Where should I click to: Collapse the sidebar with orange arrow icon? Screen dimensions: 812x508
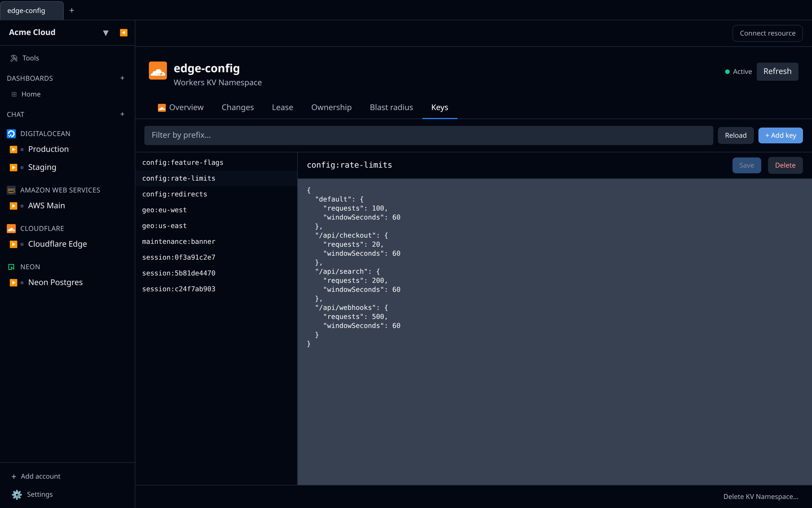pos(123,32)
